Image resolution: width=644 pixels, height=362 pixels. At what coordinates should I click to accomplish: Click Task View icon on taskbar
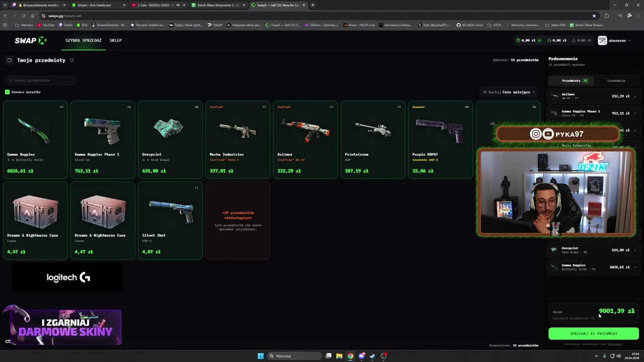[x=329, y=356]
